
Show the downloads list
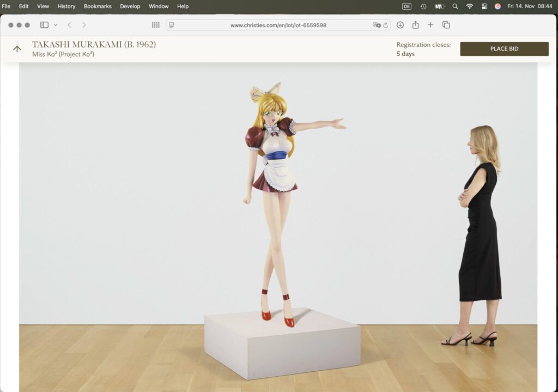click(400, 25)
